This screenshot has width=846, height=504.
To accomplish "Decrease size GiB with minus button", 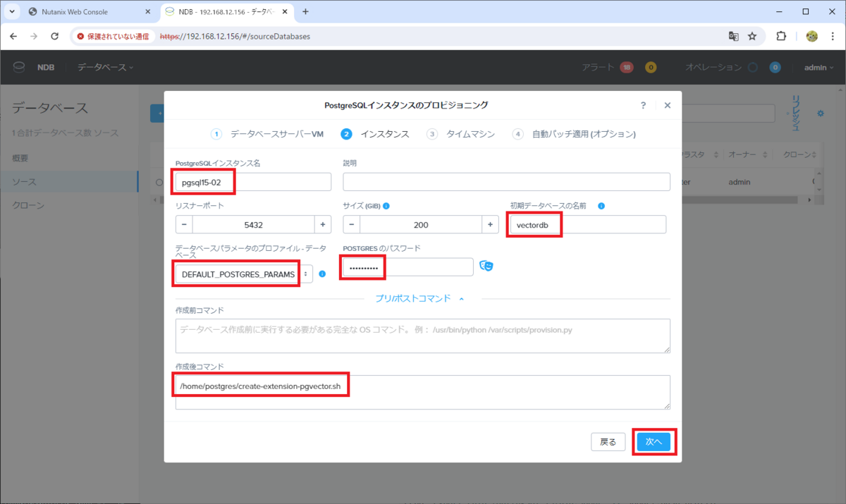I will click(352, 224).
